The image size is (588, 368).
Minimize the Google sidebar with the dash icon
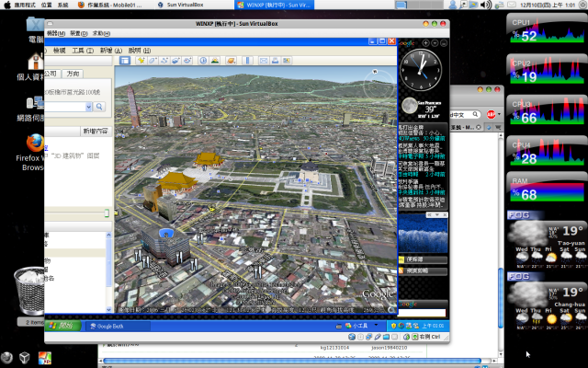[444, 43]
